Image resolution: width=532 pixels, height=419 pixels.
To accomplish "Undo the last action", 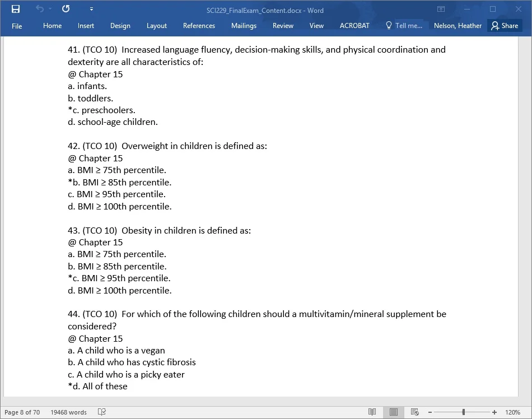I will pyautogui.click(x=40, y=9).
